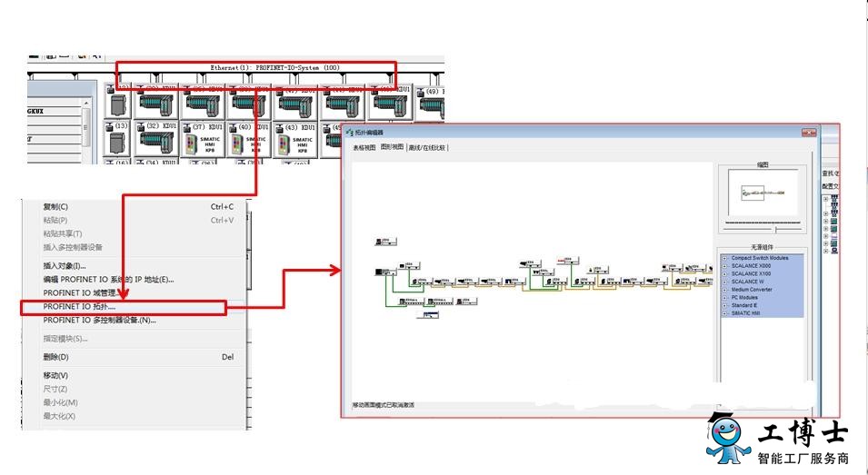The image size is (868, 475).
Task: Expand the Standard E tree node
Action: click(x=725, y=305)
